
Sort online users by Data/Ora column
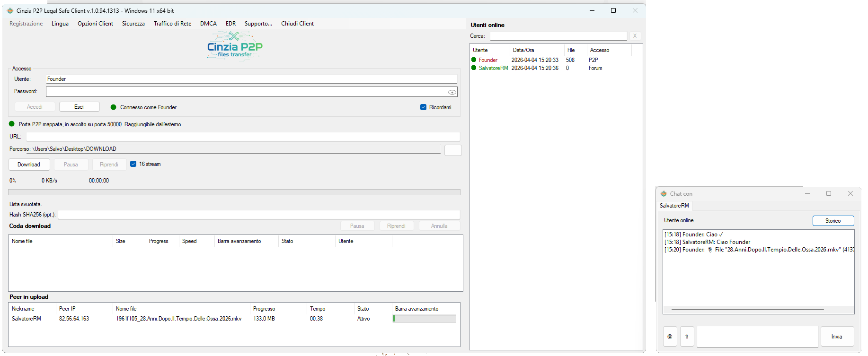pos(537,50)
